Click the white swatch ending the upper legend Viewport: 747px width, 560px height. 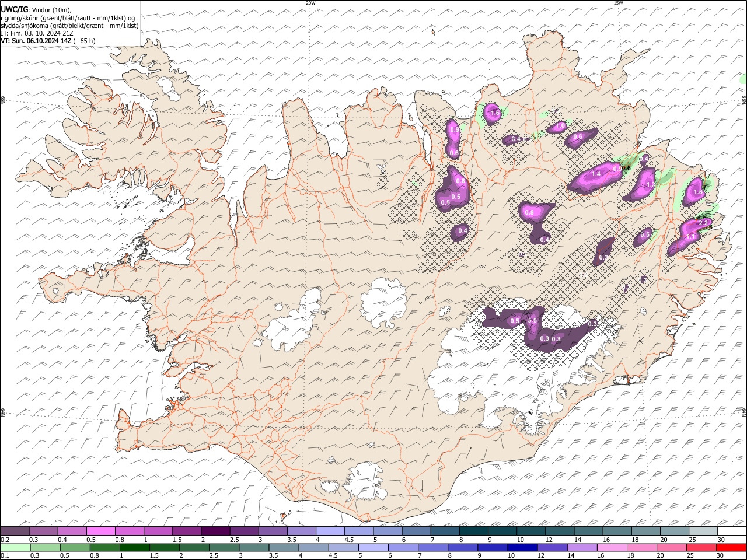pyautogui.click(x=732, y=531)
